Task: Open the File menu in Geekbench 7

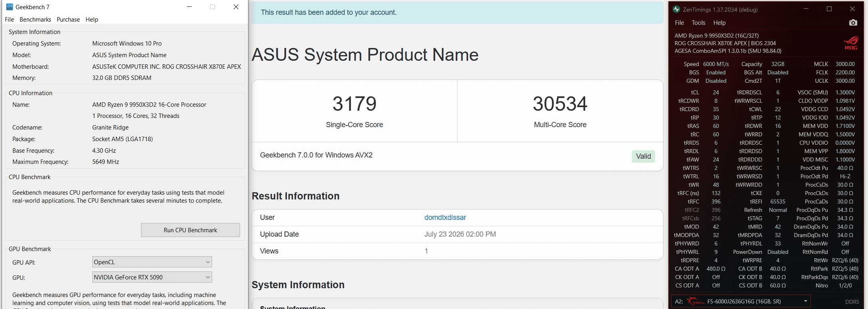Action: pyautogui.click(x=9, y=20)
